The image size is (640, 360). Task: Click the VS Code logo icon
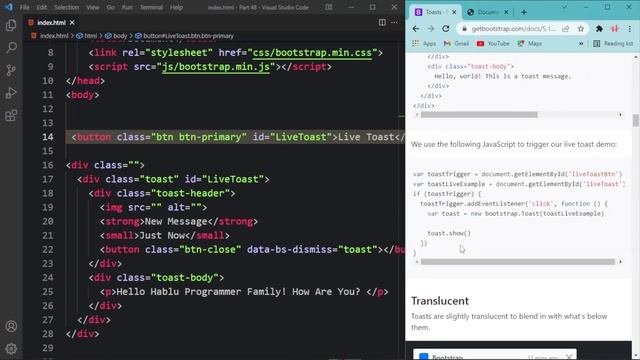9,7
